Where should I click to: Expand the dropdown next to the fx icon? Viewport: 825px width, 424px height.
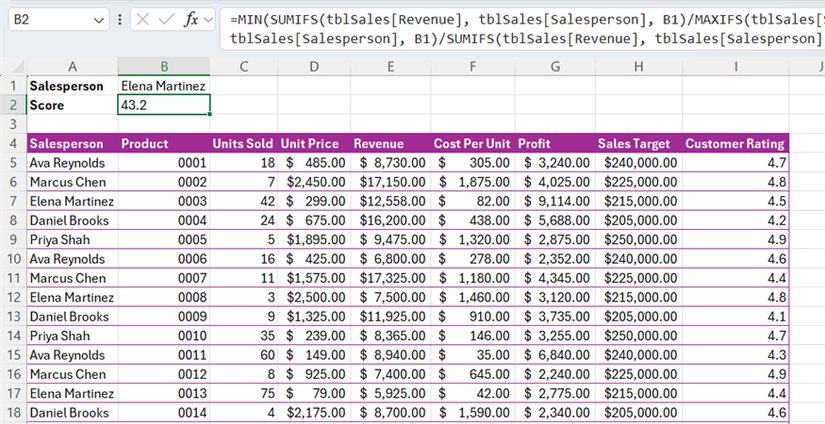[208, 20]
